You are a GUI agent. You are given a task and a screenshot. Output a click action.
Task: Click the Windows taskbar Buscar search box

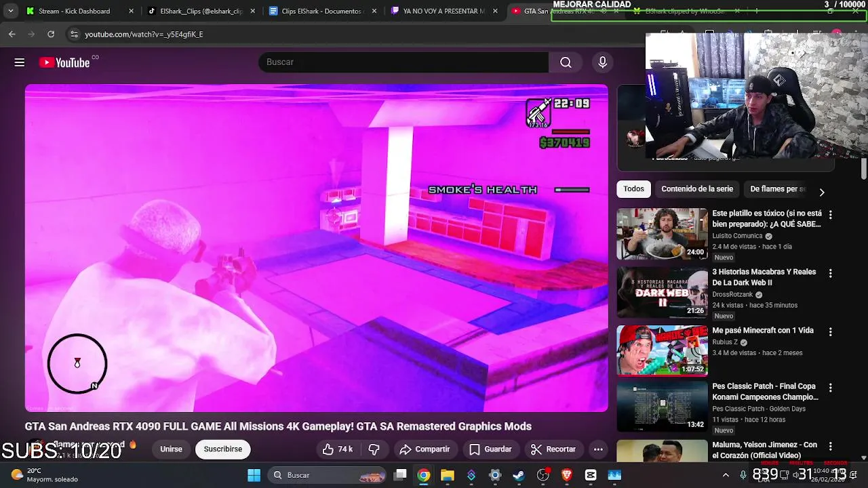click(328, 475)
